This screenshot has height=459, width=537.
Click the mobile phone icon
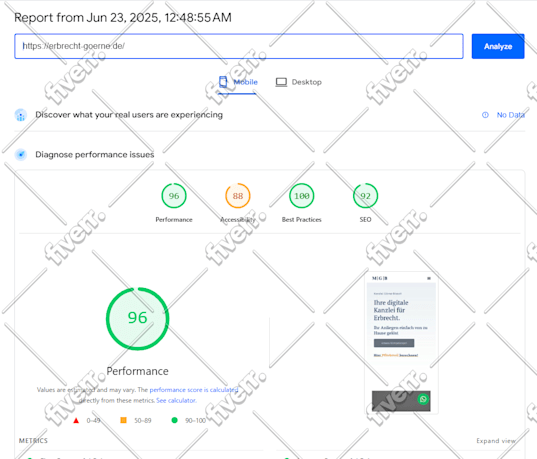click(223, 82)
